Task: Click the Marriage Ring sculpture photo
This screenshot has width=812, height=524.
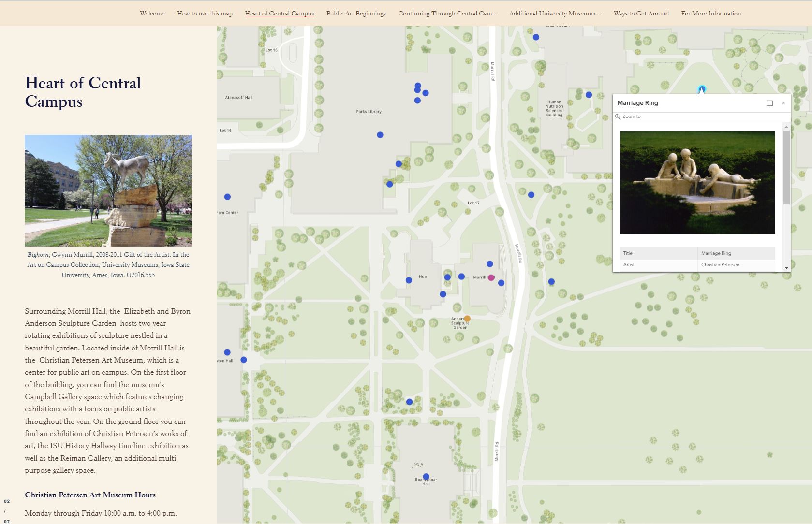Action: [697, 183]
